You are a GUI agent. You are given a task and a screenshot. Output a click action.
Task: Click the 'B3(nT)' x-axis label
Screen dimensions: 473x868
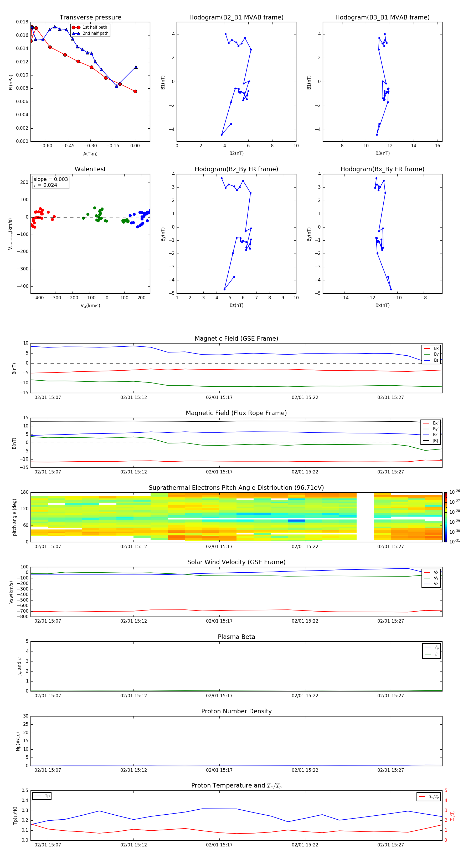382,154
